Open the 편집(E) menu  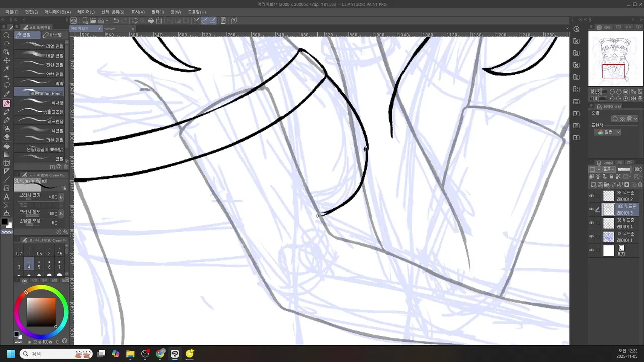31,12
